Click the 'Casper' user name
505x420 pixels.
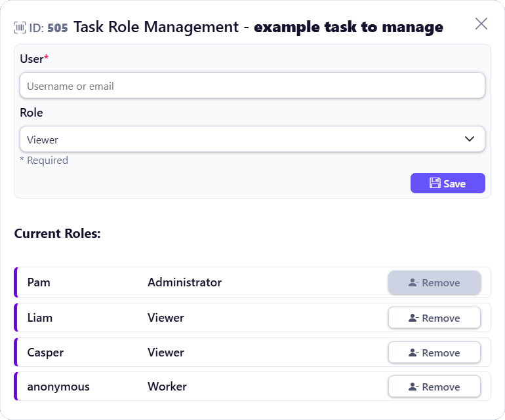coord(45,353)
